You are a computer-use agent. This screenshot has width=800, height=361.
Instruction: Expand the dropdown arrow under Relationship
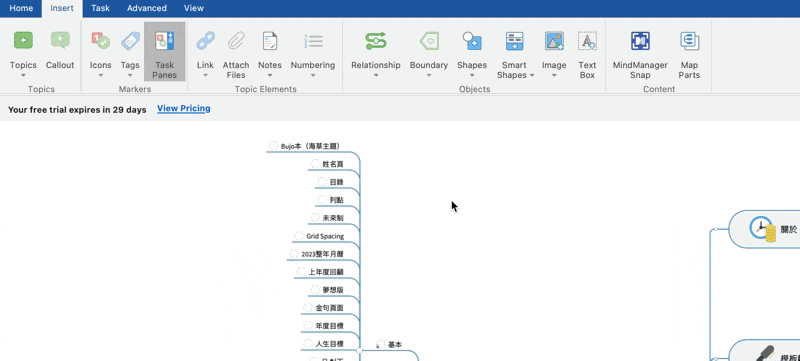click(x=376, y=75)
